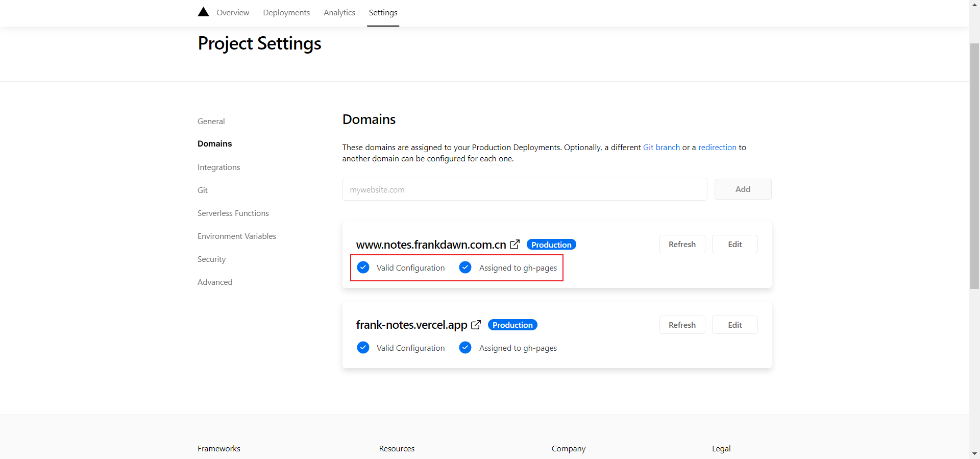Open General settings in sidebar
Viewport: 980px width, 459px height.
[211, 121]
